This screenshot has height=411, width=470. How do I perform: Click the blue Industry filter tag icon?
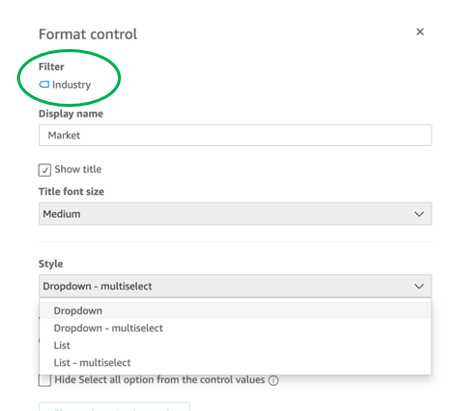(x=44, y=85)
